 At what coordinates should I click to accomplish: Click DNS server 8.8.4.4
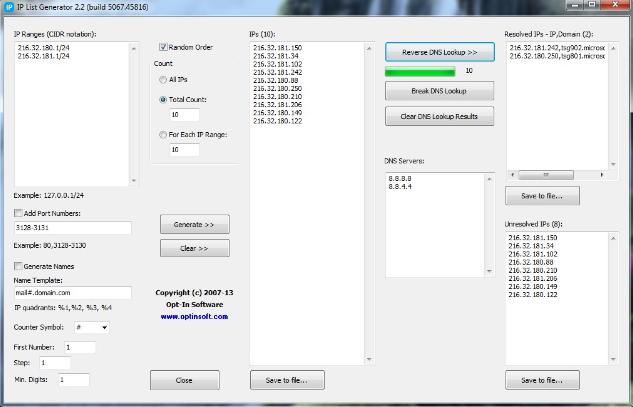pos(400,187)
